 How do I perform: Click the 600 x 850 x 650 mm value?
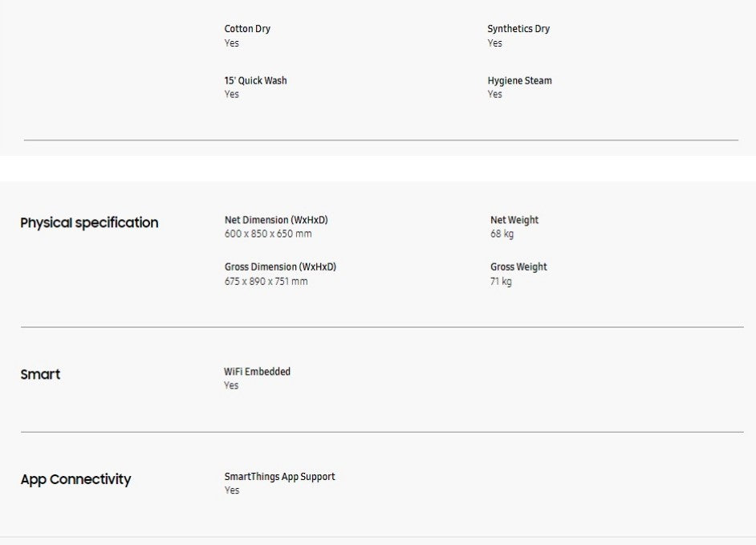tap(268, 234)
